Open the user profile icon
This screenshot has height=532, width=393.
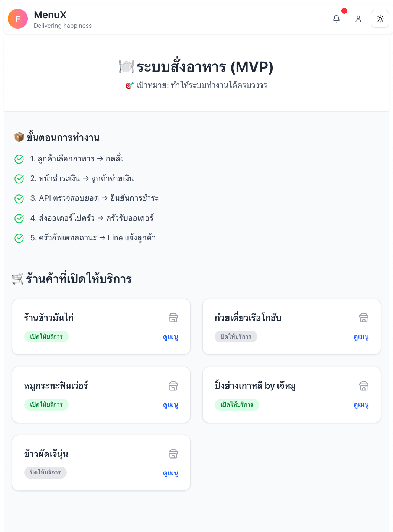point(358,19)
